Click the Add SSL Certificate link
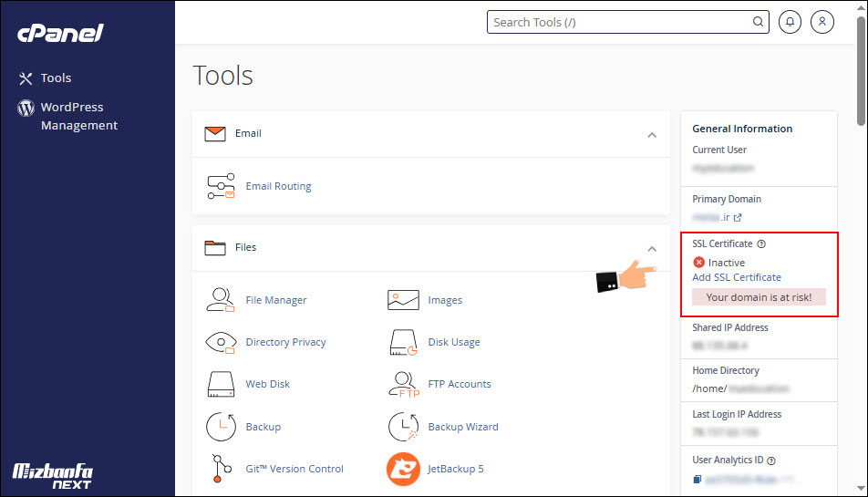Screen dimensions: 868x497 pos(737,277)
